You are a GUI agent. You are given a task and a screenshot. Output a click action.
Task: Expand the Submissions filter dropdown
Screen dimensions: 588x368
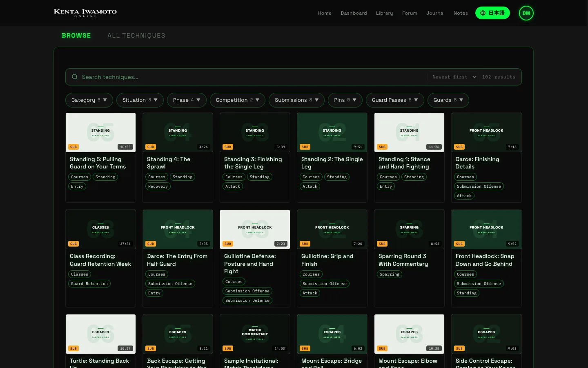point(296,100)
